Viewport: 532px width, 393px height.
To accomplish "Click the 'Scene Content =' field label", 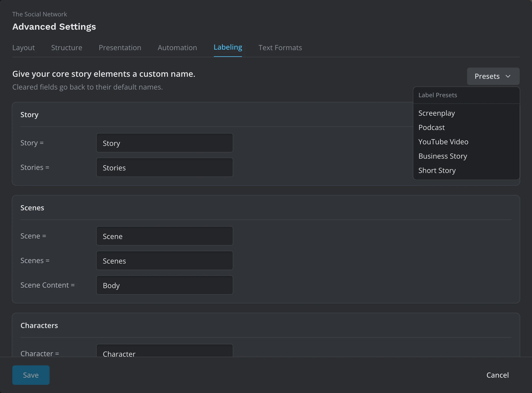I will [x=48, y=285].
